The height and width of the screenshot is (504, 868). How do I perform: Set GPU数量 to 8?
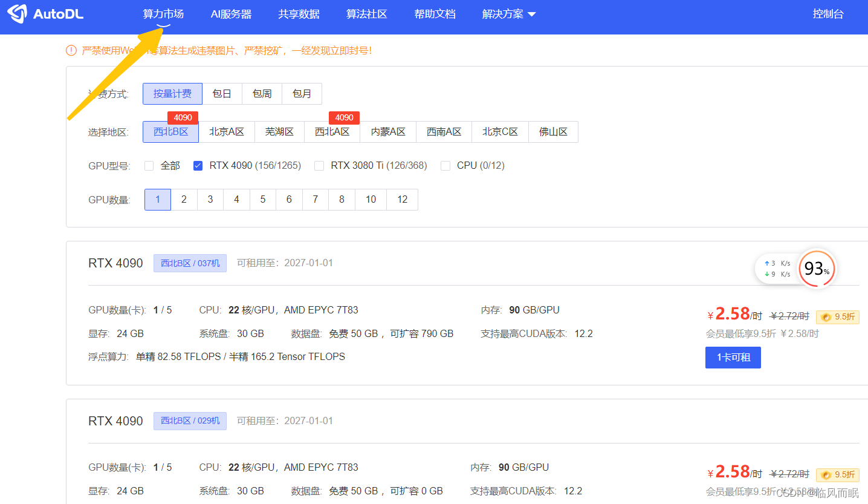[342, 200]
